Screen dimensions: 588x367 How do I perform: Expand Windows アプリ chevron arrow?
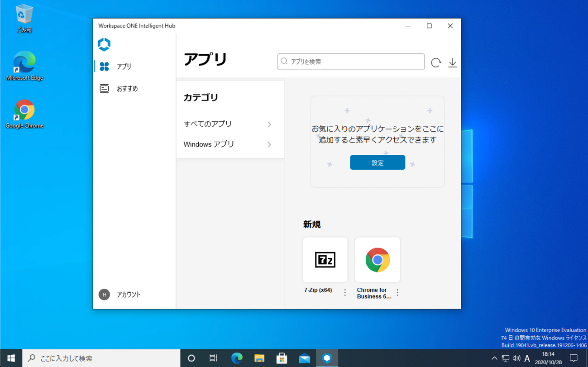point(269,145)
